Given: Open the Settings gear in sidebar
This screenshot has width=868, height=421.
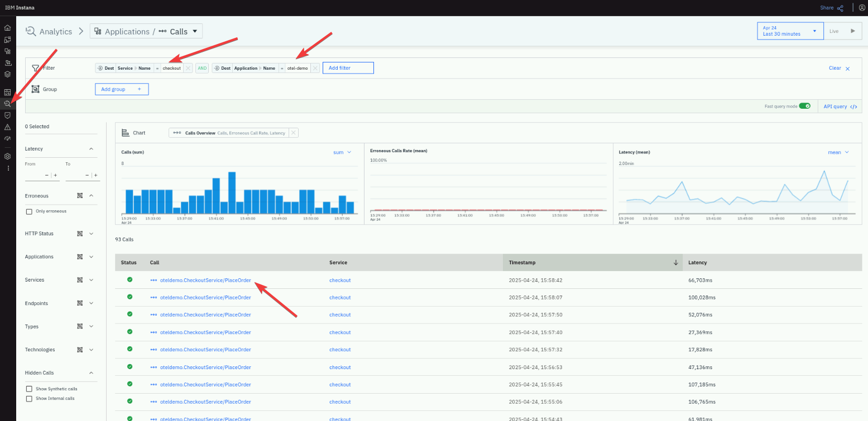Looking at the screenshot, I should click(8, 156).
